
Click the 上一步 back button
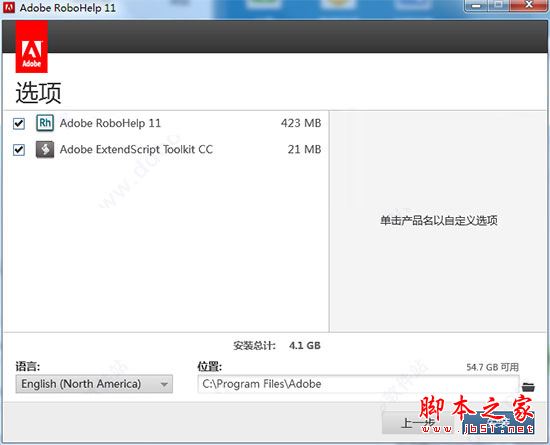[x=417, y=423]
